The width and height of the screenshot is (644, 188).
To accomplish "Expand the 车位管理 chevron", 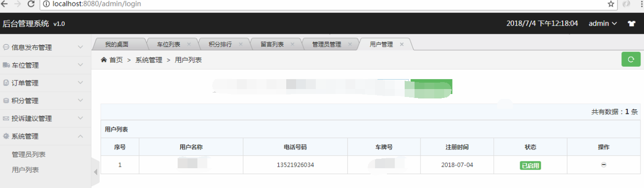I will pyautogui.click(x=81, y=65).
